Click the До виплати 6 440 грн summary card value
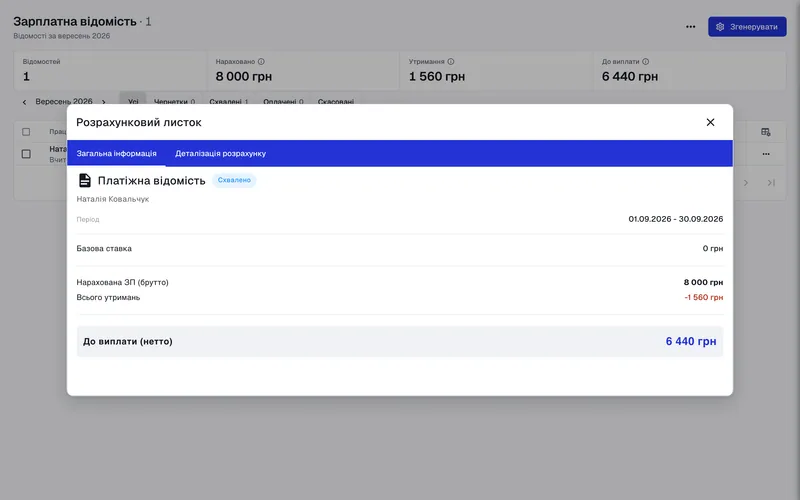Image resolution: width=800 pixels, height=500 pixels. (630, 77)
